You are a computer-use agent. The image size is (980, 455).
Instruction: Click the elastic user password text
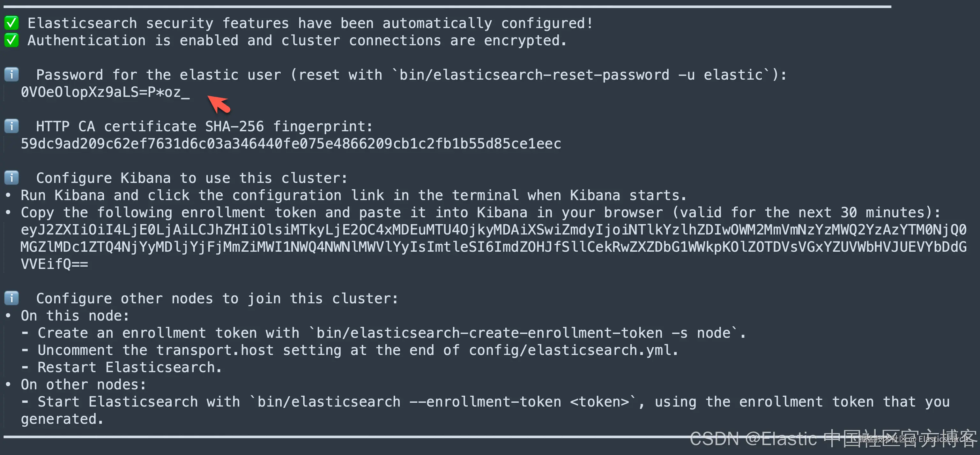coord(105,92)
